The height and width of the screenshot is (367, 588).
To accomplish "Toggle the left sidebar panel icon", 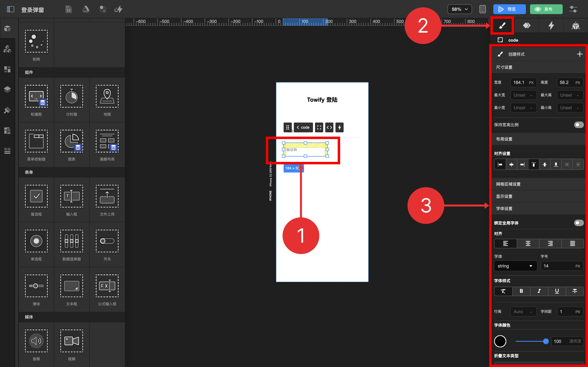I will pos(10,9).
